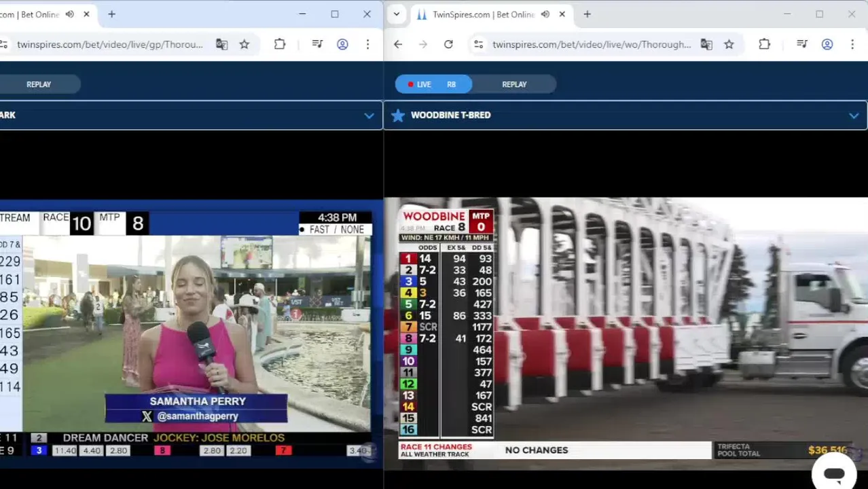Open profile avatar in left window
Image resolution: width=868 pixels, height=489 pixels.
point(342,44)
